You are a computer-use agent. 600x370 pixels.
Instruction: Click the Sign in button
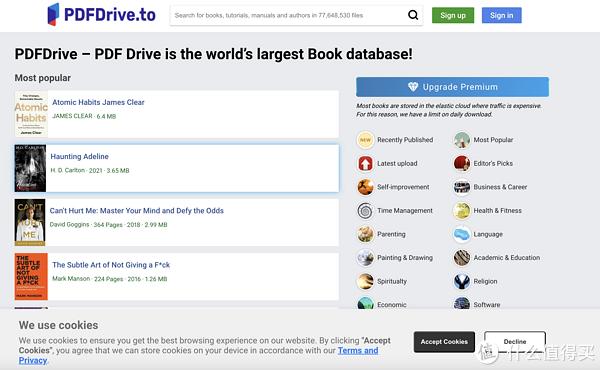[x=502, y=15]
